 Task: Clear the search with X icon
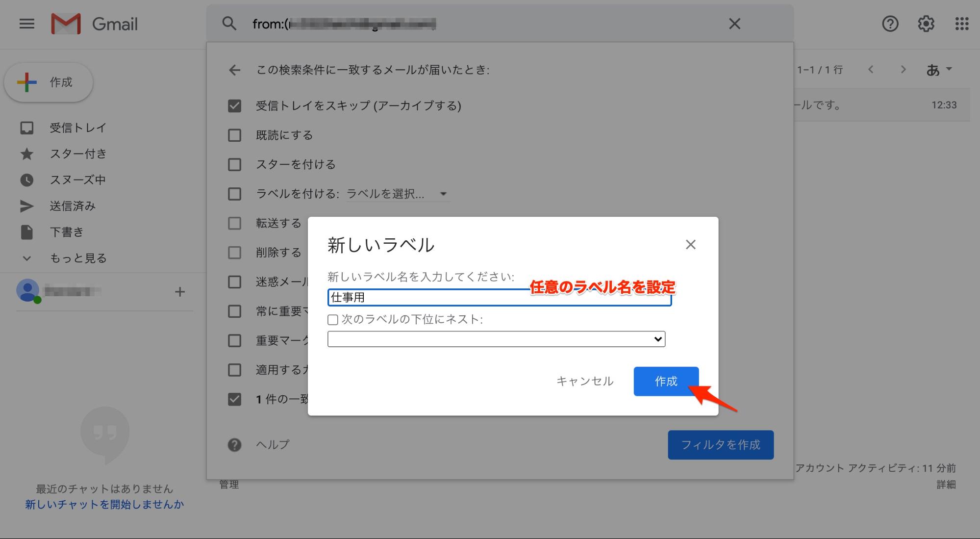734,24
